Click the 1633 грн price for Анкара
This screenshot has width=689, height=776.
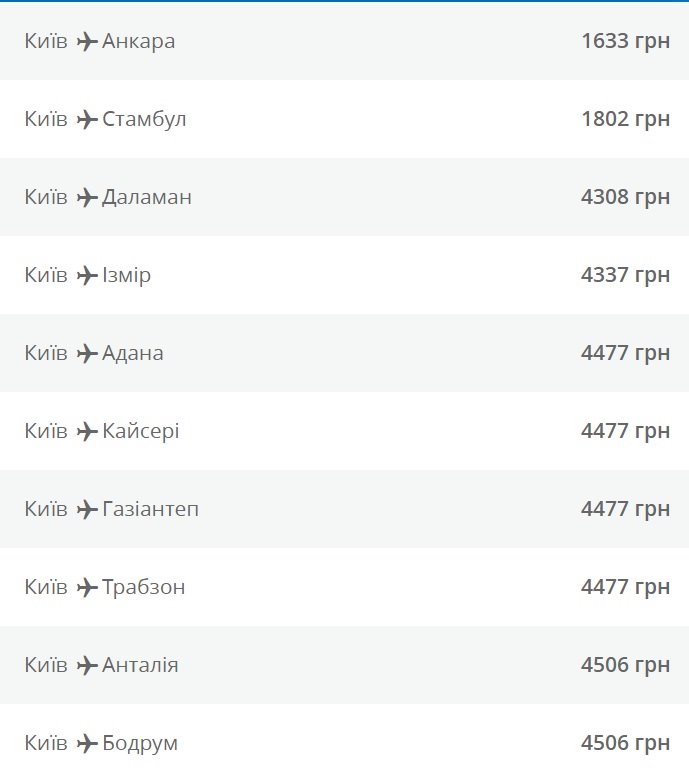coord(625,42)
